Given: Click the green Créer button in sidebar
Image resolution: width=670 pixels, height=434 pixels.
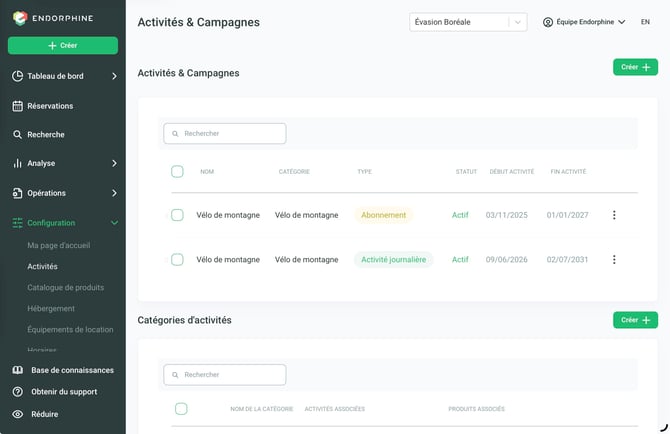Looking at the screenshot, I should 63,45.
